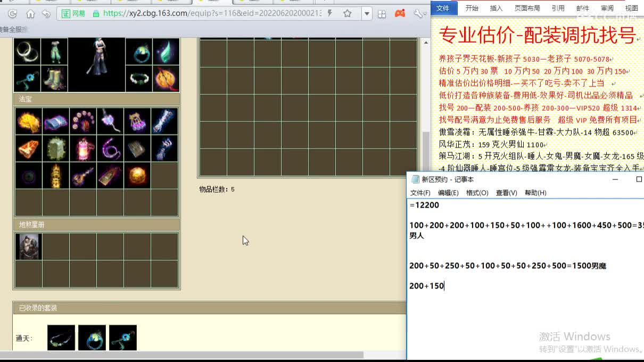Select the white bead bracelet equipment item
This screenshot has height=362, width=644.
click(138, 79)
